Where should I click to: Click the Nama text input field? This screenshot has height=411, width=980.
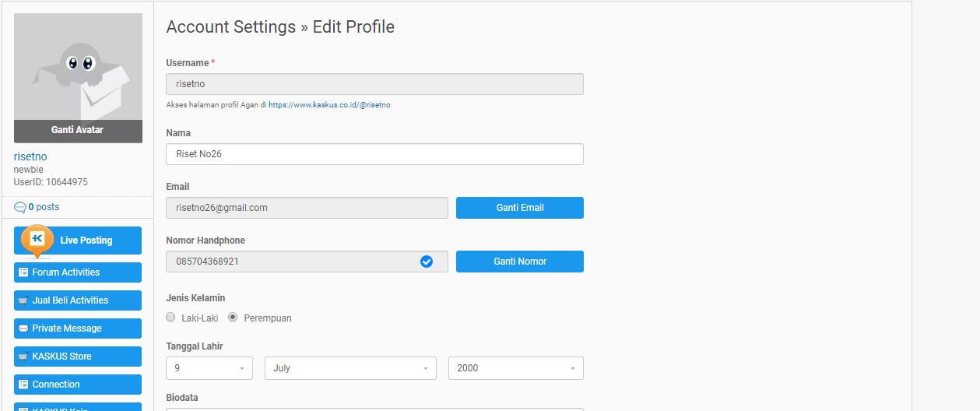point(374,154)
